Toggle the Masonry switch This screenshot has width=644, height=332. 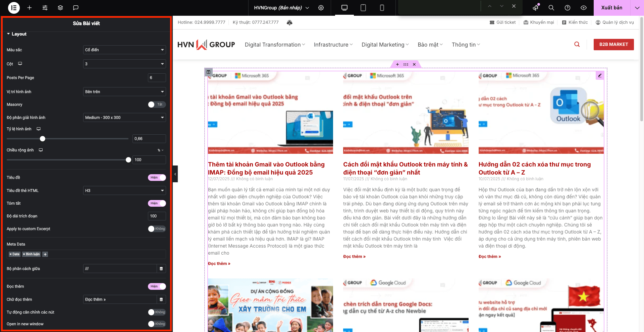[x=157, y=105]
